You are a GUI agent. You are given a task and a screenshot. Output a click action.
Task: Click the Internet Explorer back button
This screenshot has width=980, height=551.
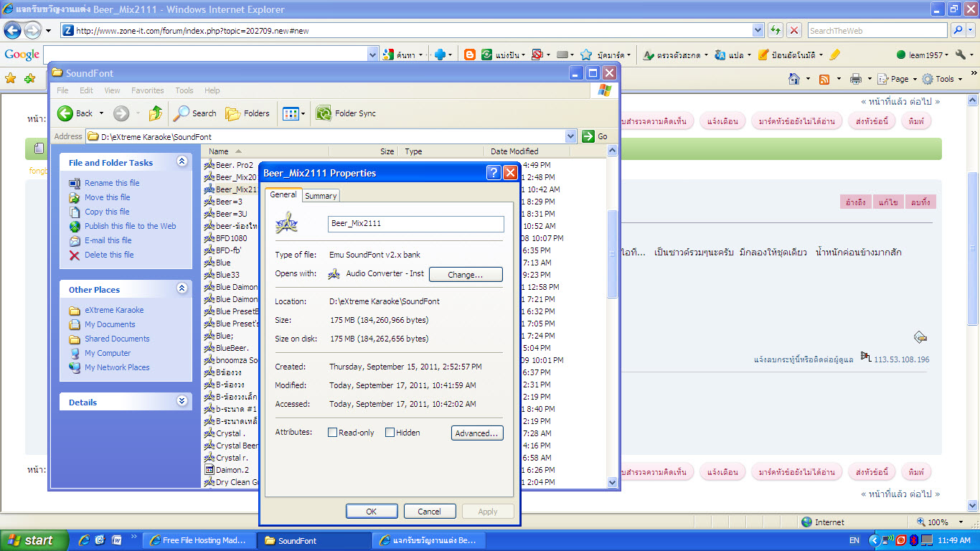(x=13, y=30)
